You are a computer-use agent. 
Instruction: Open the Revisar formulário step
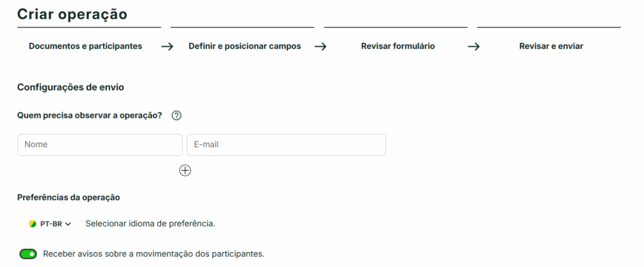[398, 46]
